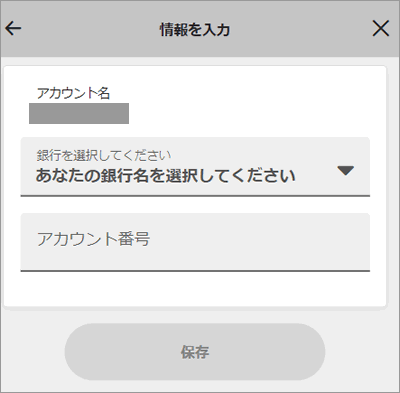Image resolution: width=400 pixels, height=393 pixels.
Task: Click the greyed-out アカウント名 value
Action: click(79, 113)
